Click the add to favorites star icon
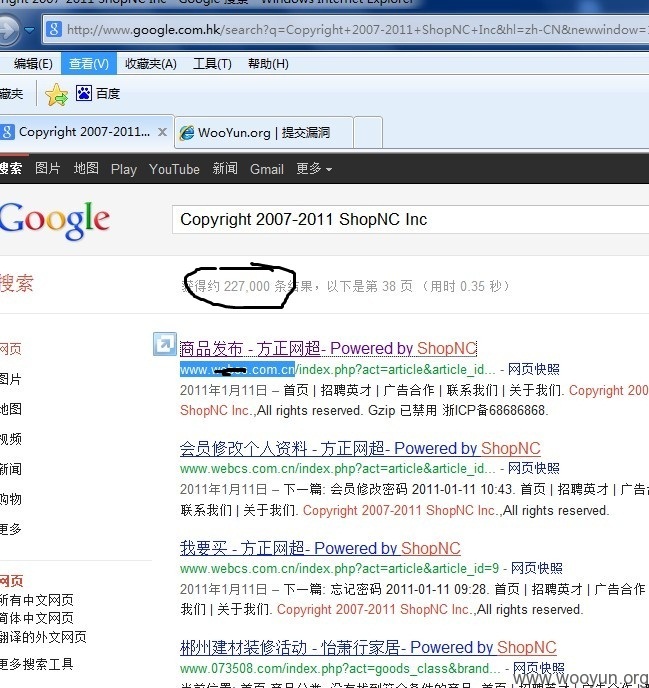 point(56,94)
